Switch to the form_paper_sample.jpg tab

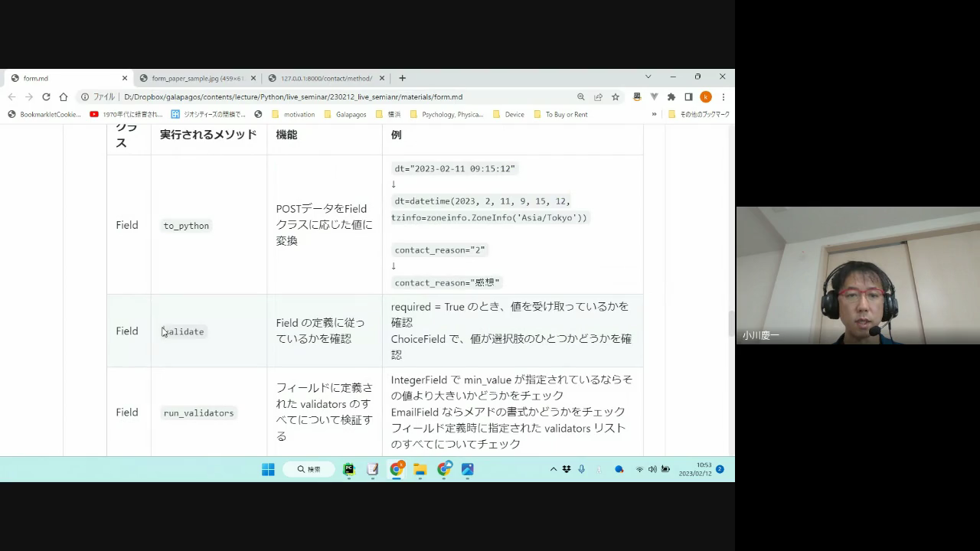(197, 78)
